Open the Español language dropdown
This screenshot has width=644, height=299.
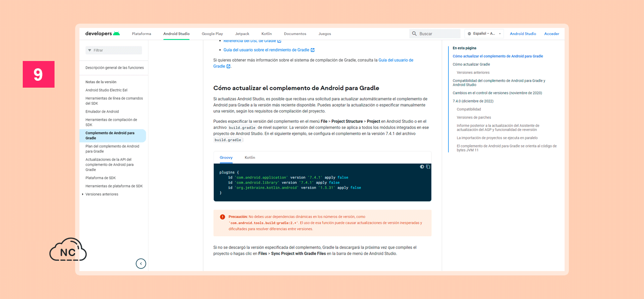click(484, 34)
